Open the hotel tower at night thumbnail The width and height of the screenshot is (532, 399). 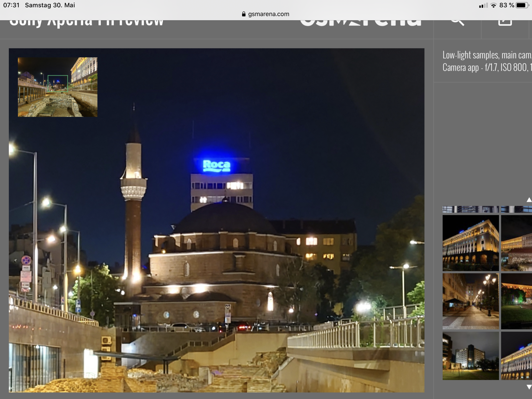(x=470, y=356)
